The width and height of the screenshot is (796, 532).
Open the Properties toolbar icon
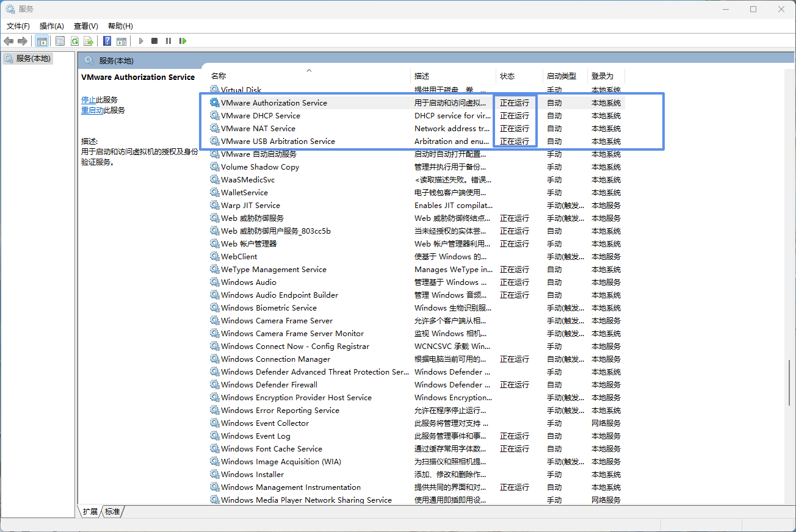[60, 41]
